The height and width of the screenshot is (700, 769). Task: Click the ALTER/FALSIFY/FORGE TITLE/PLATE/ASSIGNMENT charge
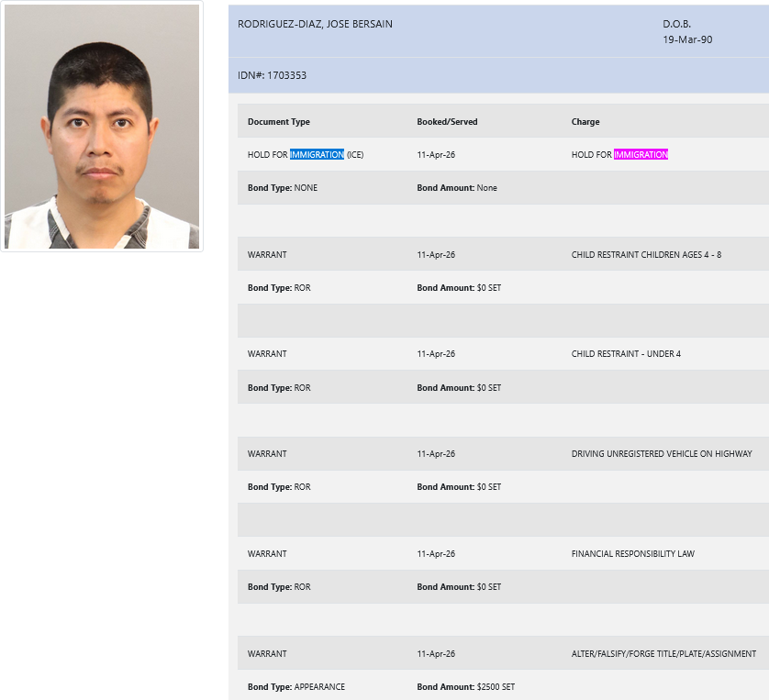pos(663,654)
